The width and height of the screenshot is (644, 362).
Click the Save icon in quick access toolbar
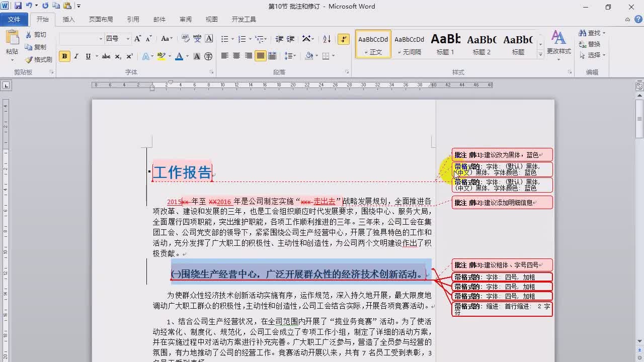tap(18, 6)
